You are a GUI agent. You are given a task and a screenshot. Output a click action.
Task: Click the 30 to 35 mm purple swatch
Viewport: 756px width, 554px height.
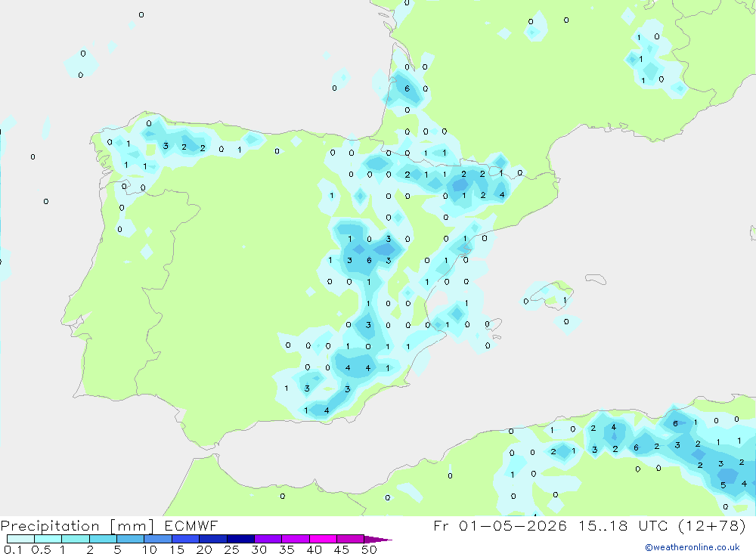pyautogui.click(x=268, y=539)
